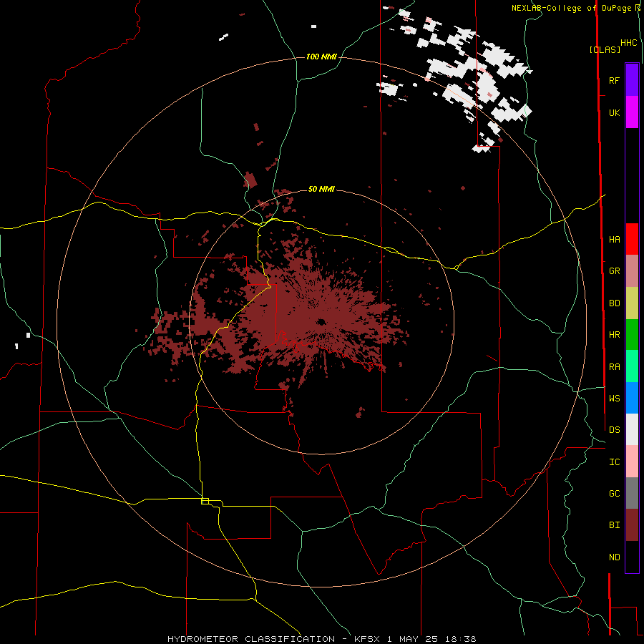Click the BI legend label
The width and height of the screenshot is (644, 644).
point(614,525)
